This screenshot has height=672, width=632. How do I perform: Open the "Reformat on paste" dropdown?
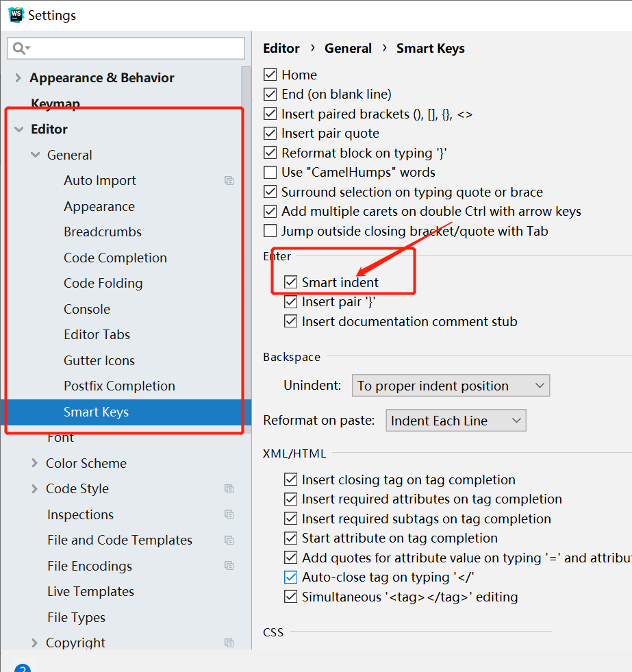[x=455, y=420]
